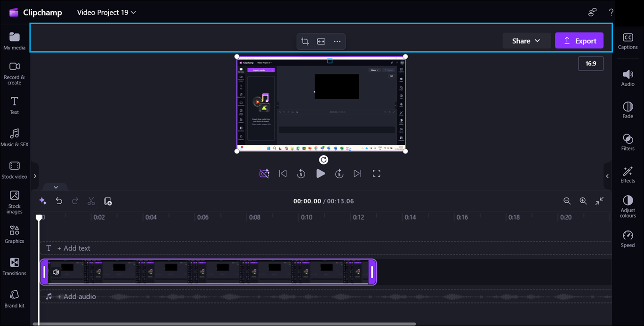Mute the video clip audio
Image resolution: width=644 pixels, height=326 pixels.
[x=56, y=272]
